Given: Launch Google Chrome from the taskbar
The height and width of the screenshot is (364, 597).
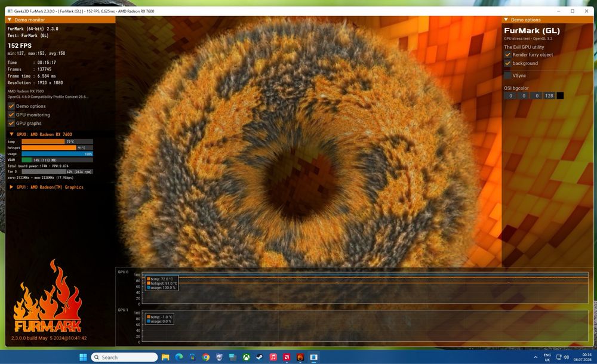Looking at the screenshot, I should coord(206,357).
